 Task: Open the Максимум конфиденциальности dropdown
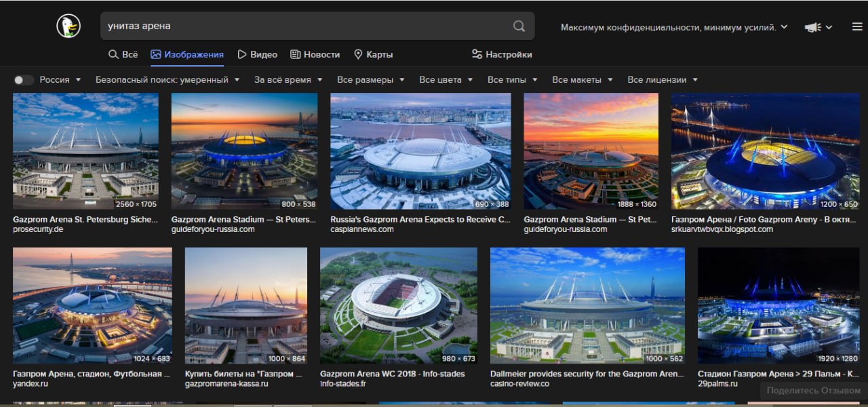[674, 27]
